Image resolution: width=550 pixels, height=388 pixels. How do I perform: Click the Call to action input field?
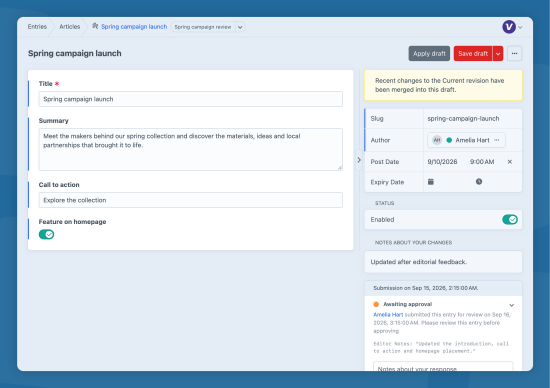(190, 200)
